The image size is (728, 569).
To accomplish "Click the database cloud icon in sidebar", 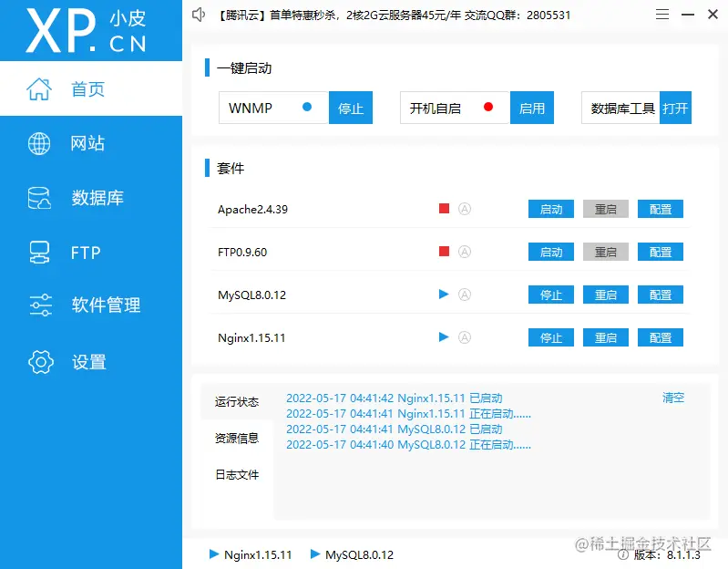I will 39,198.
